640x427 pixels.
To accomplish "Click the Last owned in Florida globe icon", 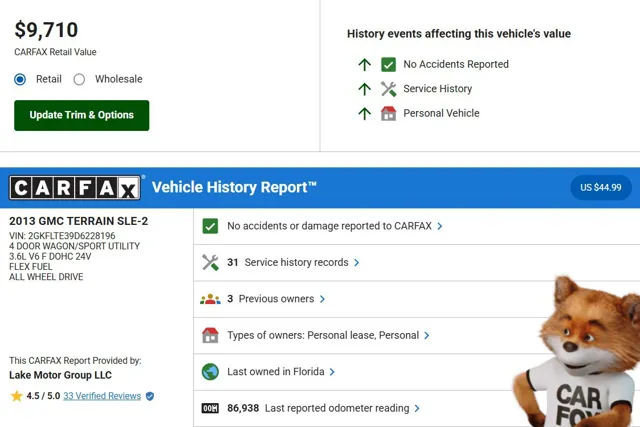I will [x=210, y=372].
